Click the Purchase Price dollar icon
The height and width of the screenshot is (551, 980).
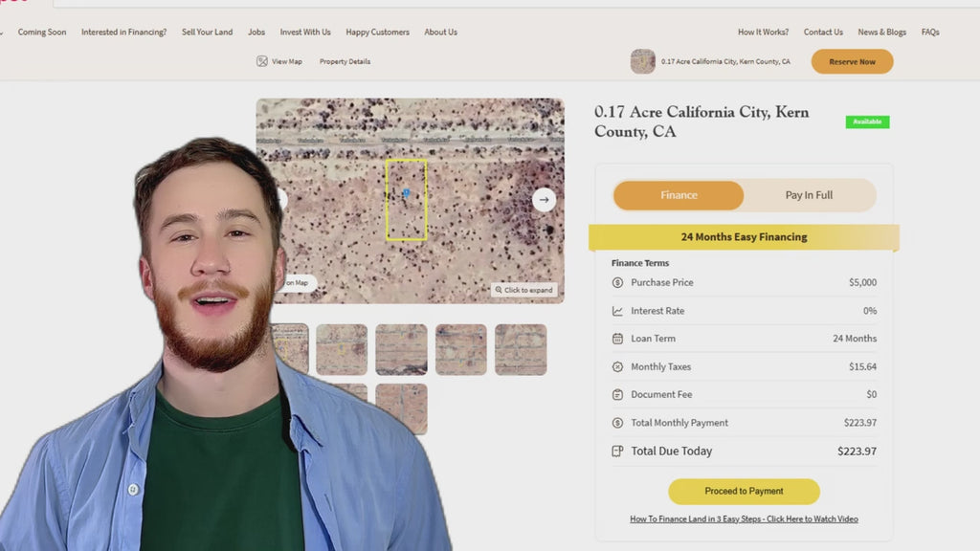click(x=617, y=283)
